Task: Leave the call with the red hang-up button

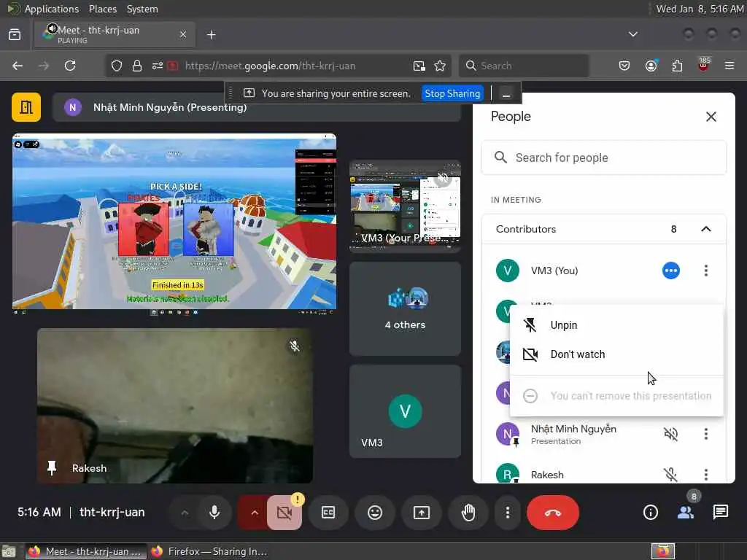Action: (x=553, y=513)
